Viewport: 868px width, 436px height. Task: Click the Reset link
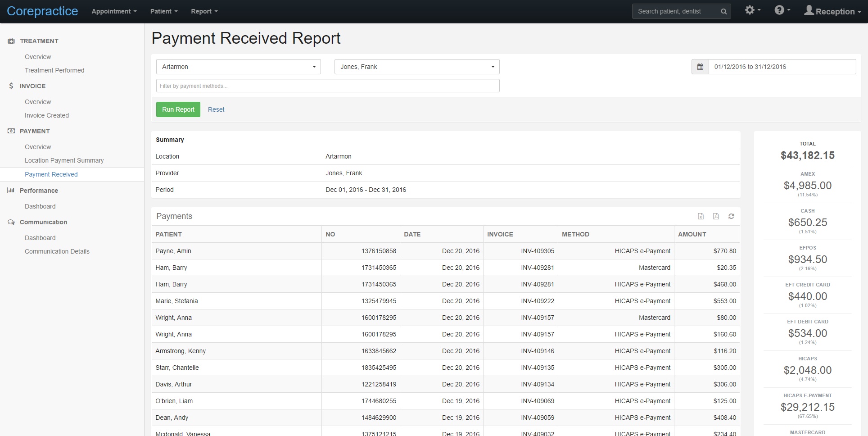(x=216, y=109)
